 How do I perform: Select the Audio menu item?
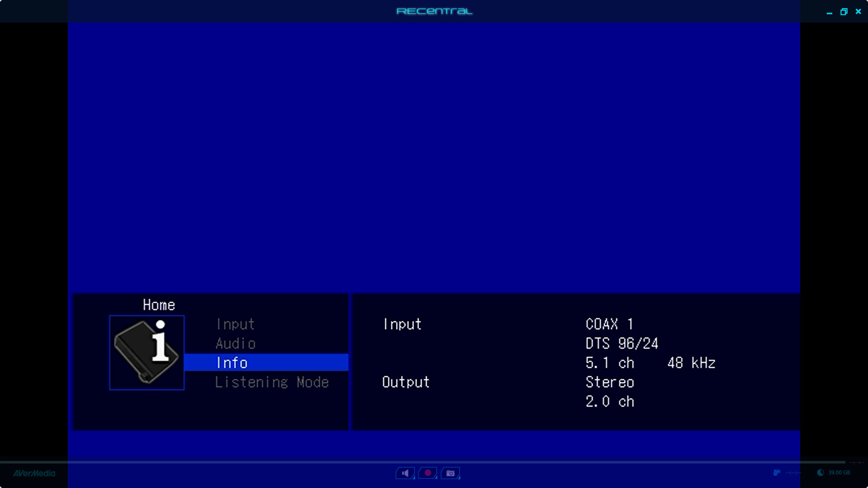(x=236, y=343)
